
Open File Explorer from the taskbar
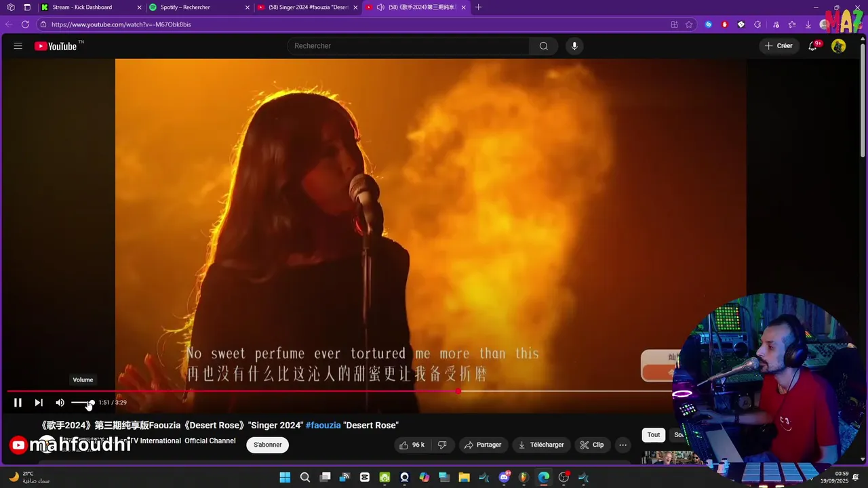tap(464, 477)
